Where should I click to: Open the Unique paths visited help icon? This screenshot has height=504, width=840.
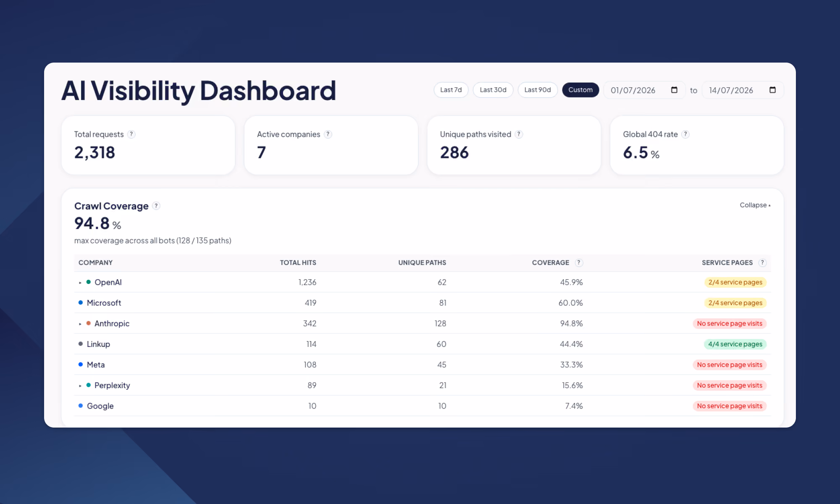[x=519, y=134]
